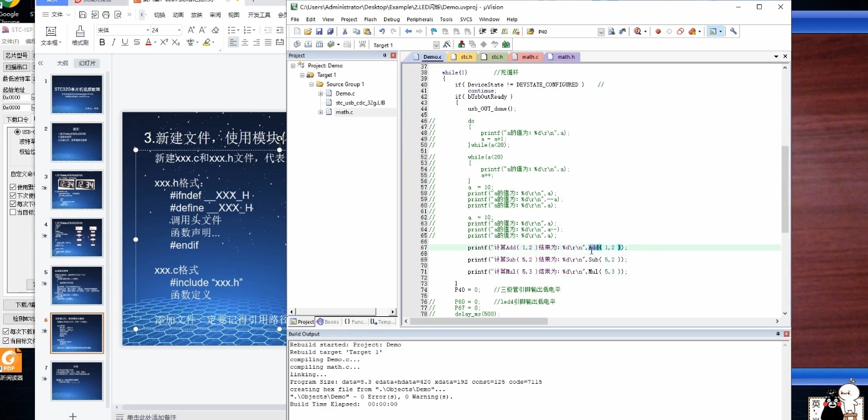The width and height of the screenshot is (868, 420).
Task: Open the 开发工具 ribbon tab in WPS
Action: pos(259,14)
